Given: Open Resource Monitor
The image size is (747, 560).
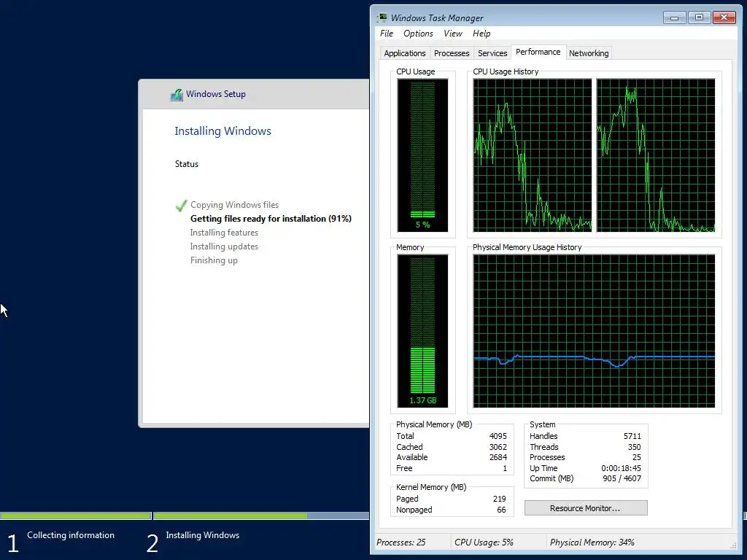Looking at the screenshot, I should click(586, 507).
